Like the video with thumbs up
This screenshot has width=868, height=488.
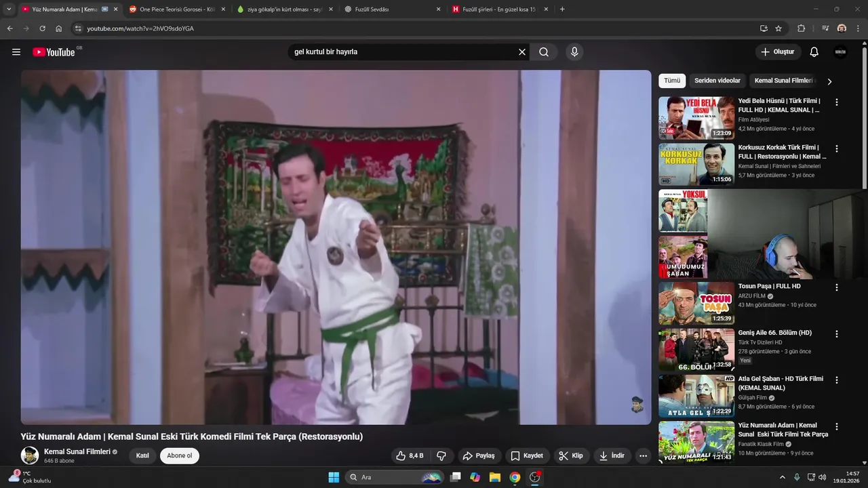pyautogui.click(x=410, y=455)
